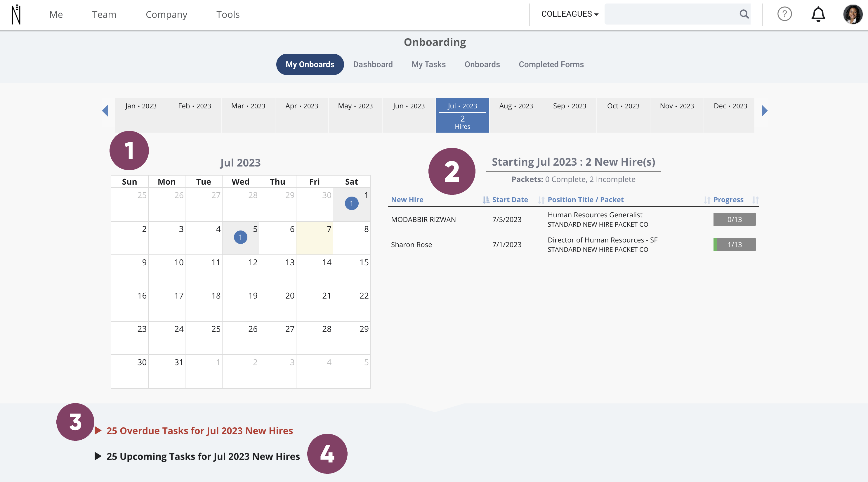Viewport: 868px width, 482px height.
Task: Select the Jul 2023 month with 2 hires
Action: click(462, 115)
